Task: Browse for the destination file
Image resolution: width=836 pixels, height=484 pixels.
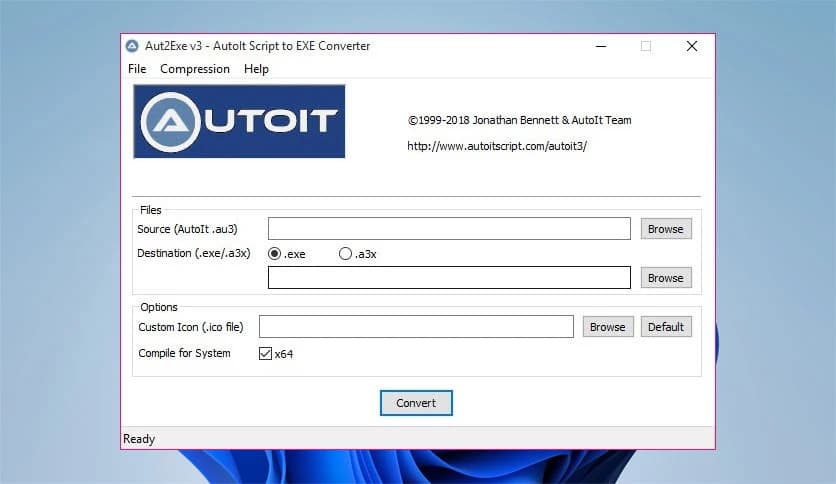Action: click(666, 278)
